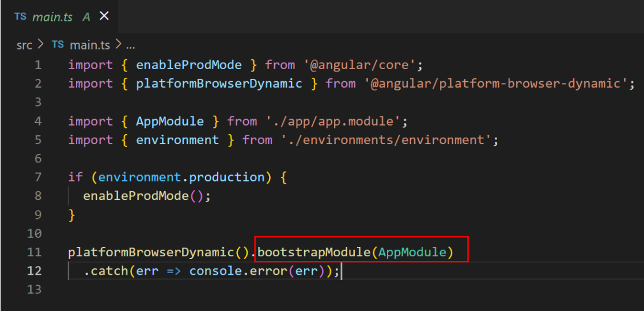
Task: Click the bootstrapModule method call
Action: point(314,252)
